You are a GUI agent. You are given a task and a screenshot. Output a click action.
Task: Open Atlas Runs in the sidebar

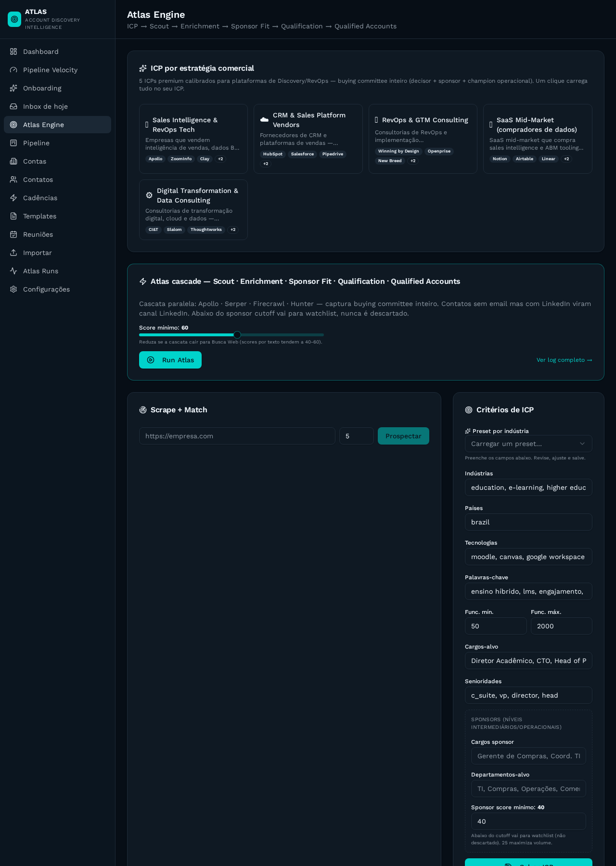click(x=57, y=271)
